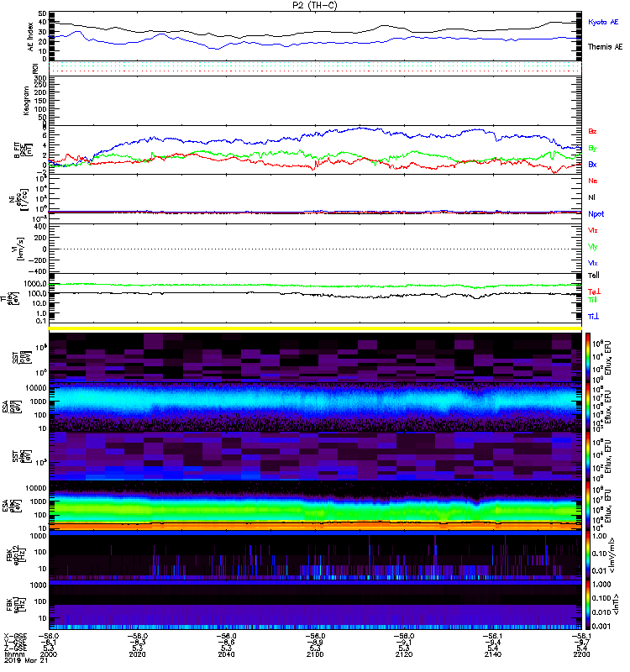Viewport: 630px width, 672px height.
Task: Click the blue 'Bx' legend label
Action: tap(592, 164)
